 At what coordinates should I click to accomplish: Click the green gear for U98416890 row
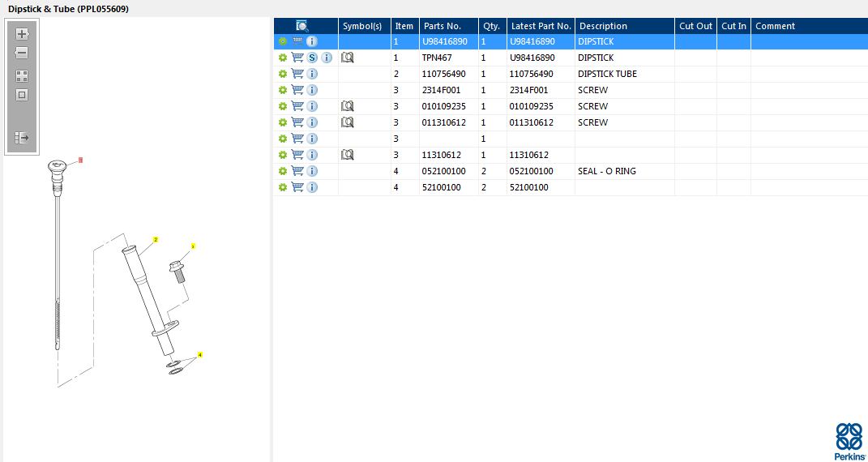point(283,41)
